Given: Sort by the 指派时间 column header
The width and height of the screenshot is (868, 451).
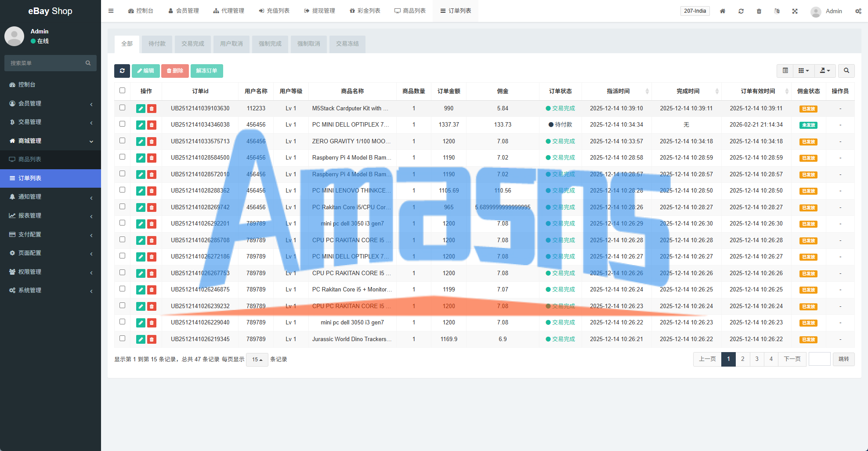Looking at the screenshot, I should coord(617,91).
